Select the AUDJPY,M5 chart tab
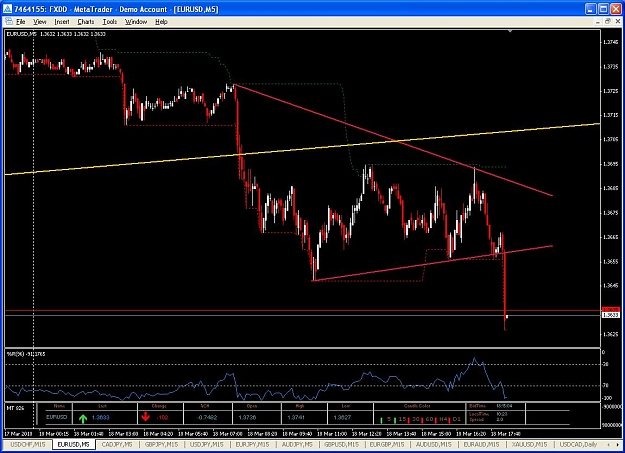Image resolution: width=625 pixels, height=453 pixels. click(297, 444)
